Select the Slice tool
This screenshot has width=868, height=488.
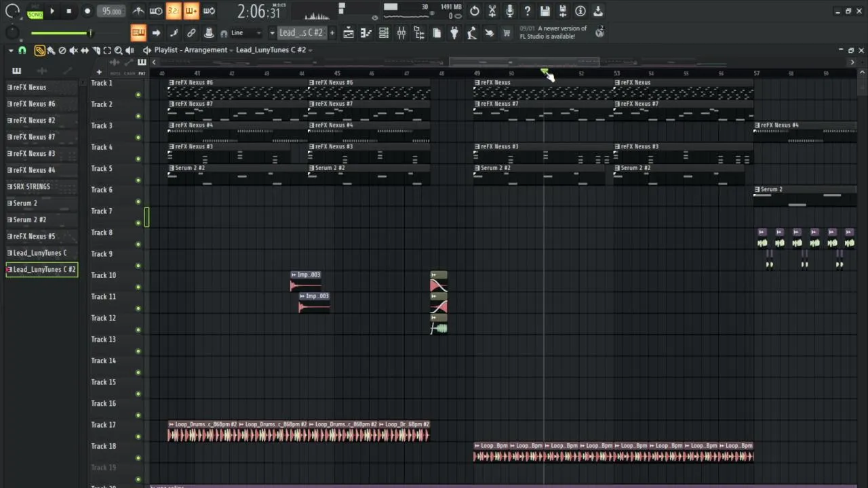(x=96, y=50)
